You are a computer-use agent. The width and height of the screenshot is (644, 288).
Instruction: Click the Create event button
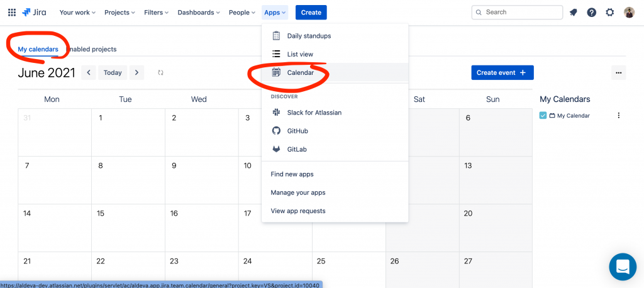[x=502, y=73]
